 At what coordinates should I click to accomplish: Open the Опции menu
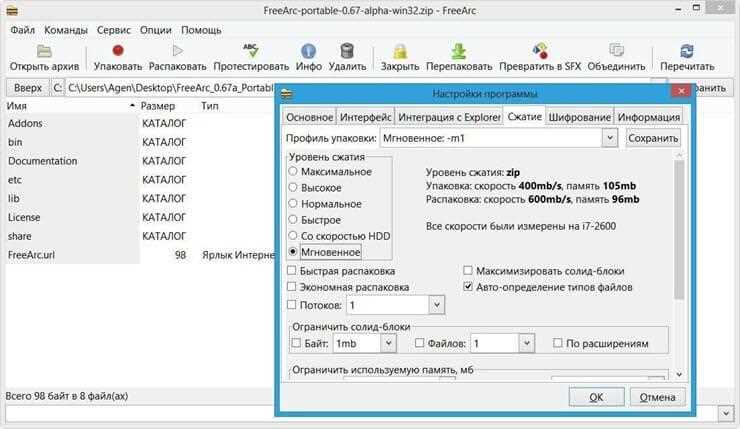pyautogui.click(x=156, y=30)
